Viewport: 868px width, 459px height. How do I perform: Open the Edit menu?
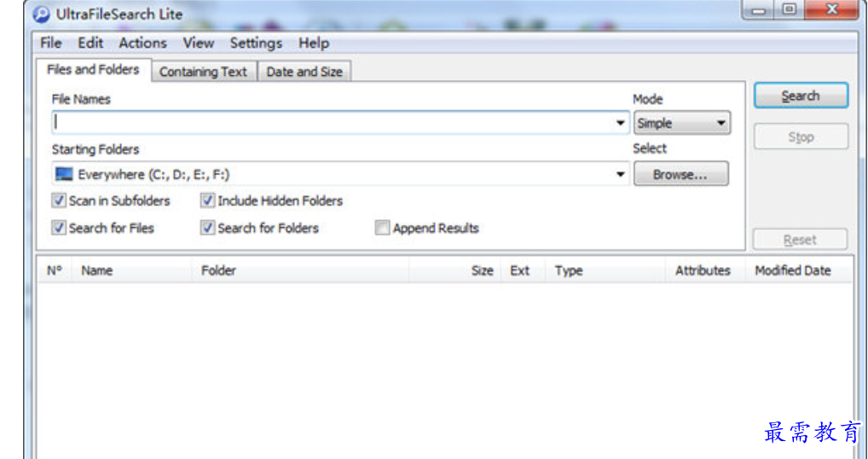coord(90,44)
